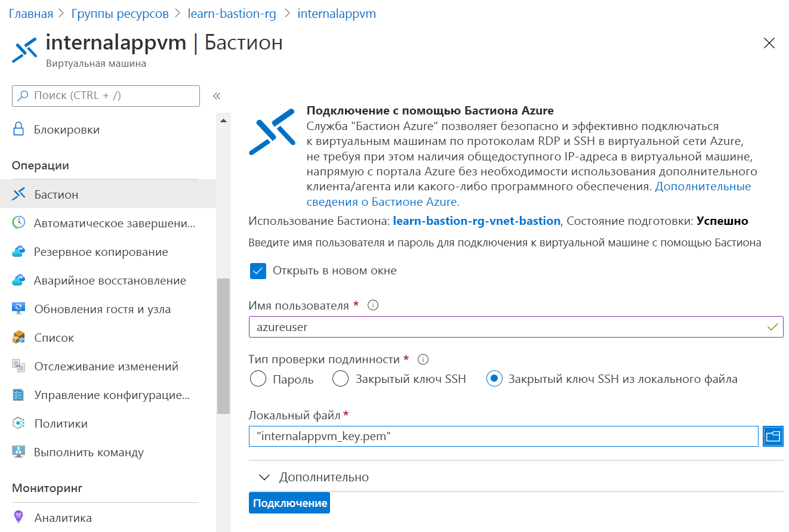
Task: Go to Главная breadcrumb
Action: [x=31, y=13]
